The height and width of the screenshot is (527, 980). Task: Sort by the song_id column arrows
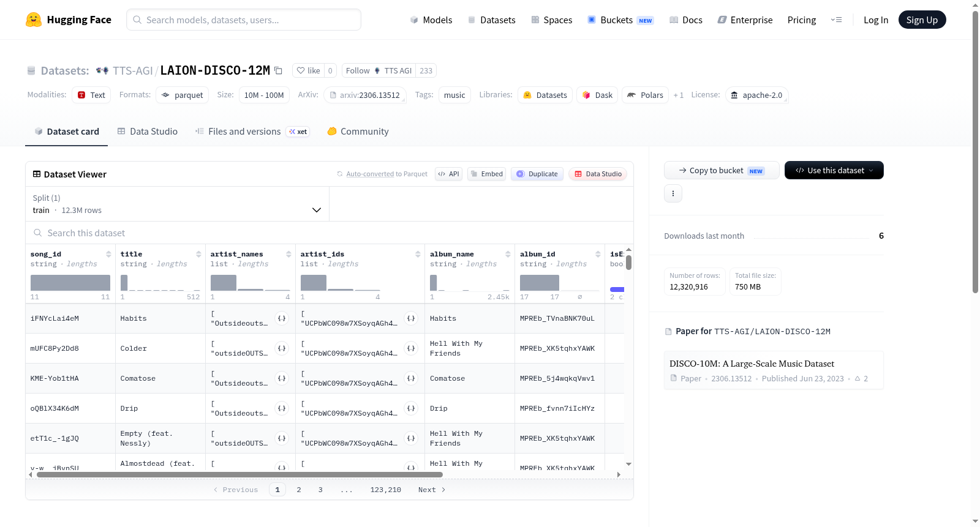(x=108, y=254)
